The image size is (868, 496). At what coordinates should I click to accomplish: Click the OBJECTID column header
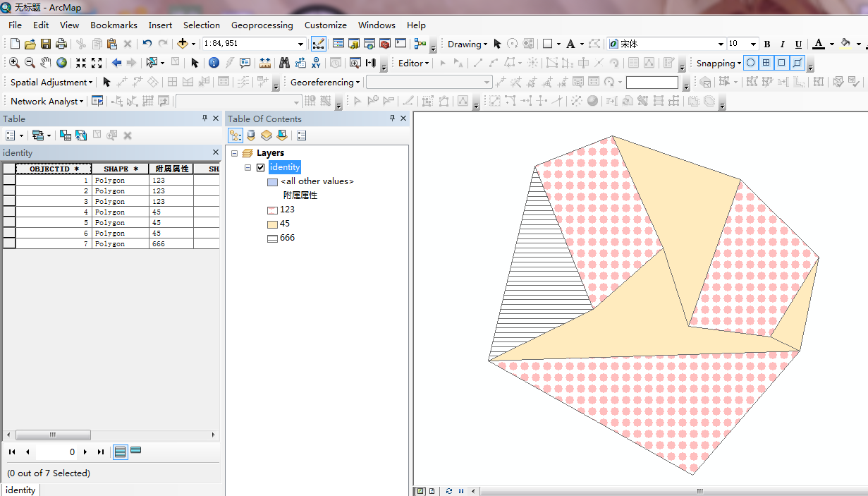[54, 169]
